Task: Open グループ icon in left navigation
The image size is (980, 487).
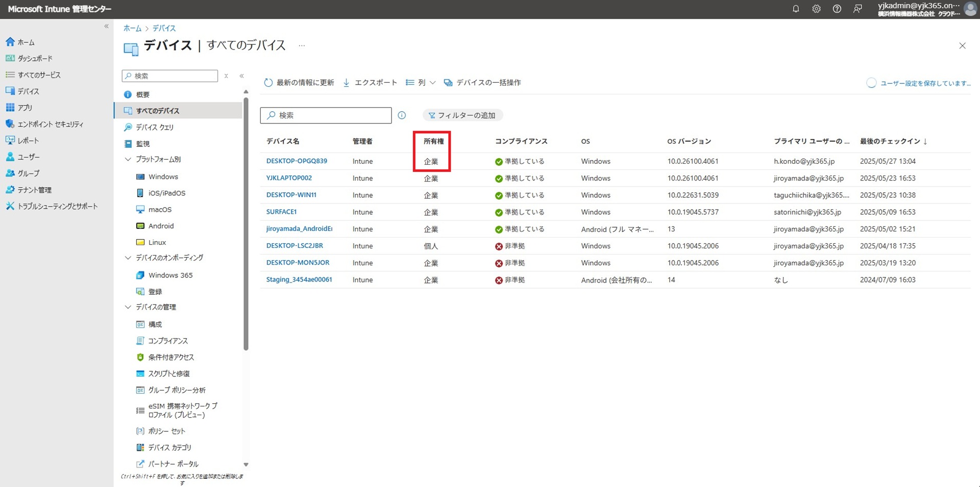Action: (10, 173)
